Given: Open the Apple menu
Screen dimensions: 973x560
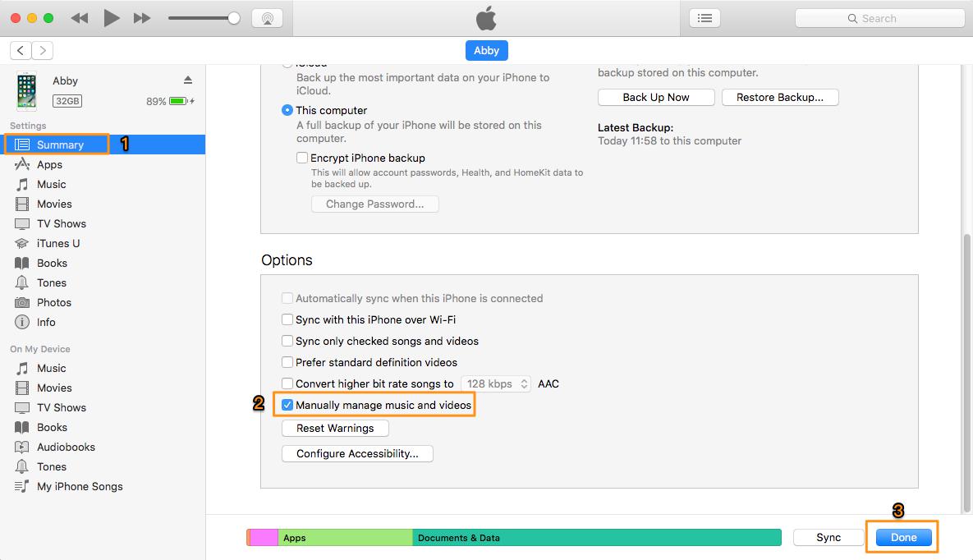Looking at the screenshot, I should coord(485,17).
